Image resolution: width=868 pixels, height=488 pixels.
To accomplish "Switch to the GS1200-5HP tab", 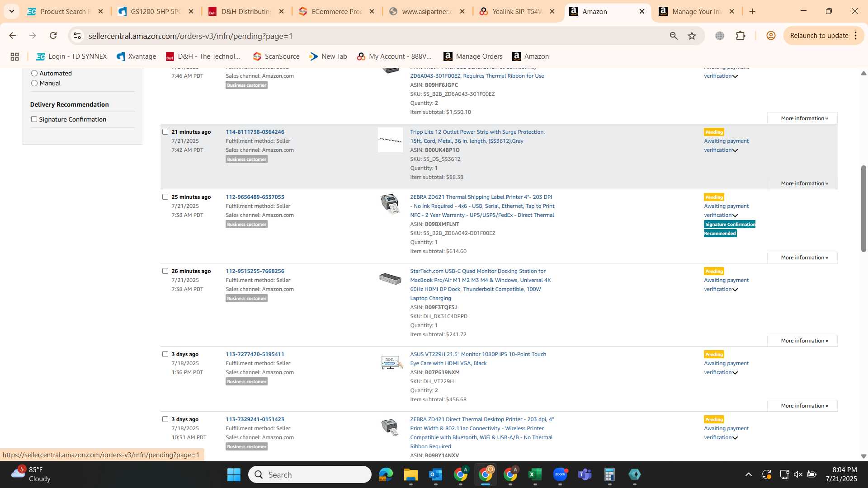I will (x=156, y=11).
